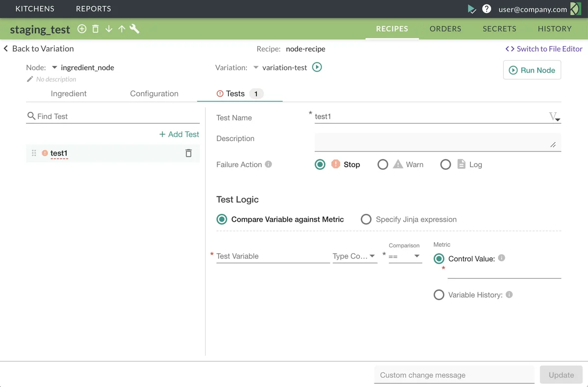Viewport: 588px width, 387px height.
Task: Go to the ORDERS tab
Action: 445,28
